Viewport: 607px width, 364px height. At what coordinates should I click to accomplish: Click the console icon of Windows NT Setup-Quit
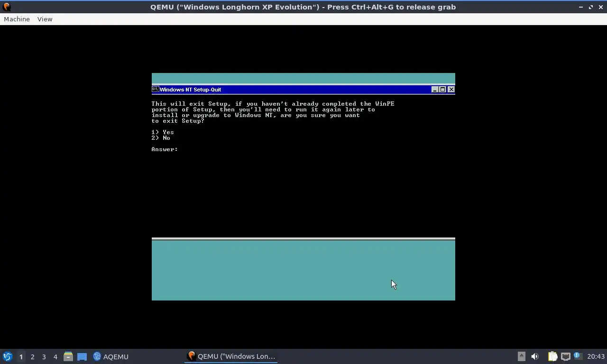click(155, 89)
